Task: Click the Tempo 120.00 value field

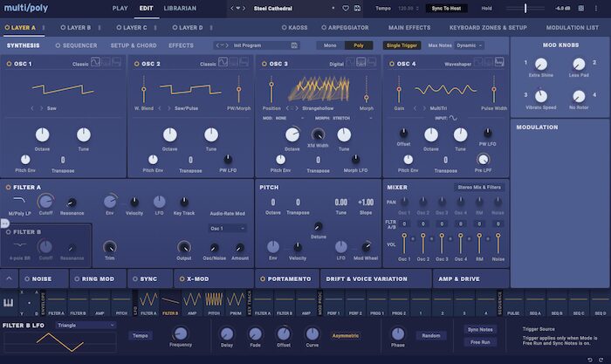Action: coord(408,8)
